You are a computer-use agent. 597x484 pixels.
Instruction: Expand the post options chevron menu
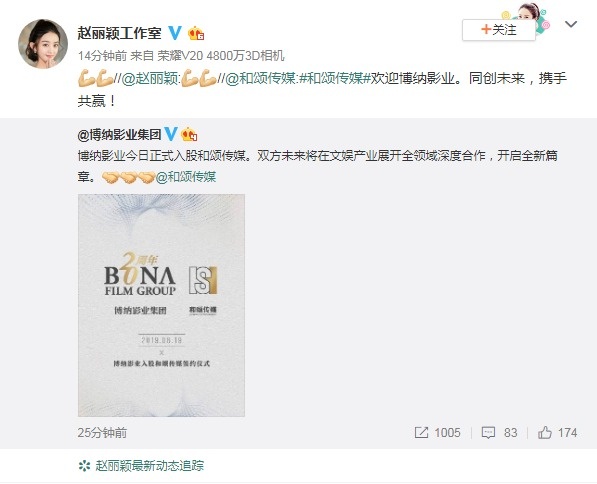coord(571,24)
